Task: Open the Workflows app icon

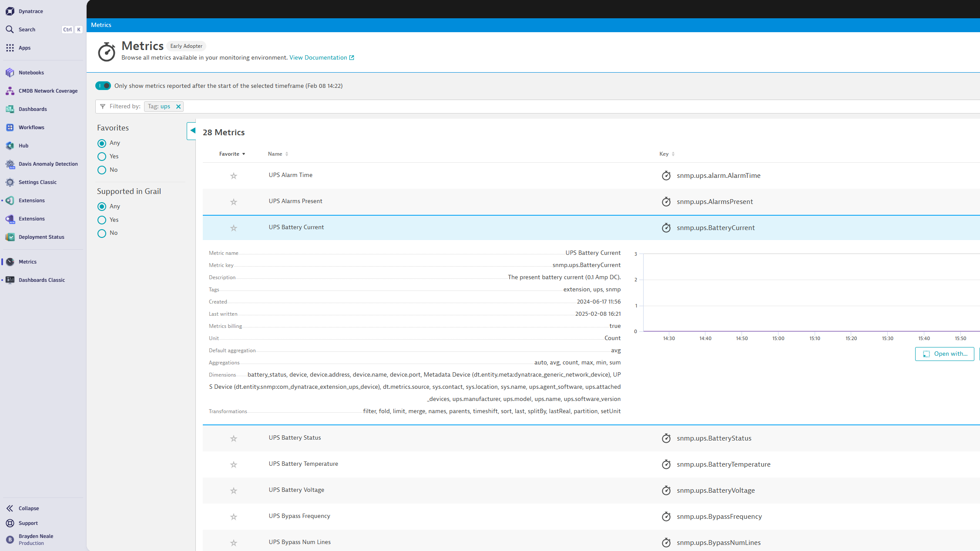Action: (10, 127)
